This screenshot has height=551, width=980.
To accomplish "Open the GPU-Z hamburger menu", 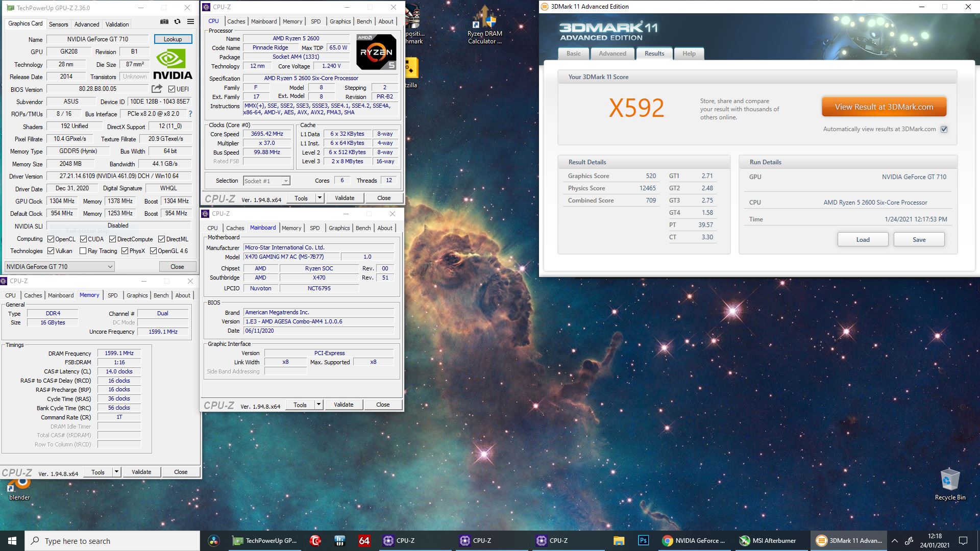I will pos(190,21).
